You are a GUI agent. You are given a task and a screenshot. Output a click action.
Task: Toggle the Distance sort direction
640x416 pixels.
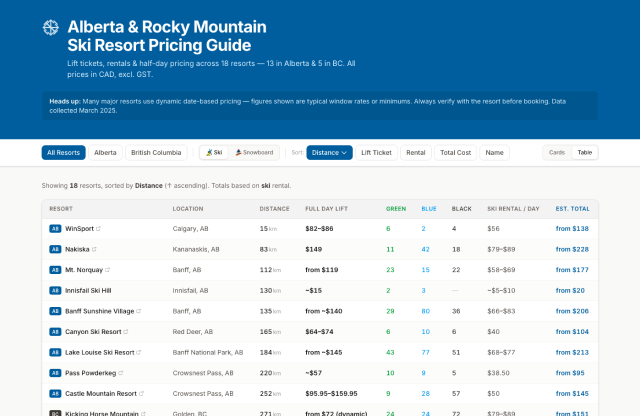point(329,152)
